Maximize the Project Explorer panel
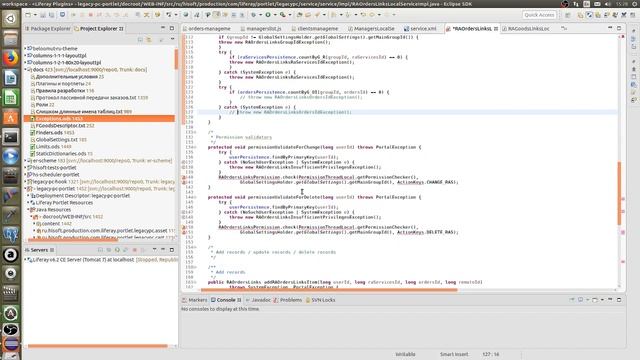The height and width of the screenshot is (360, 640). 172,28
